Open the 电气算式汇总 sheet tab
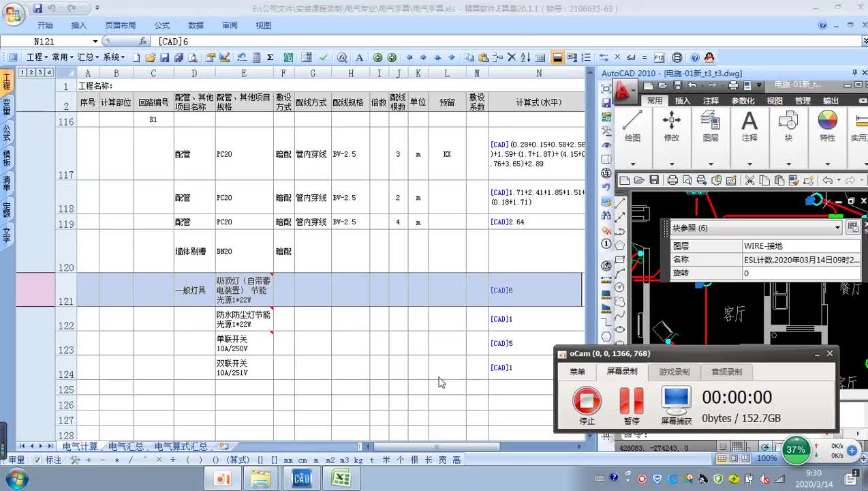 [x=181, y=446]
